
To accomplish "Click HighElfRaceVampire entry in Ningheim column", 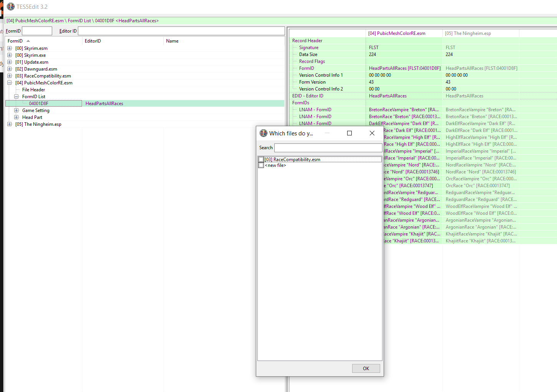I will pos(481,137).
